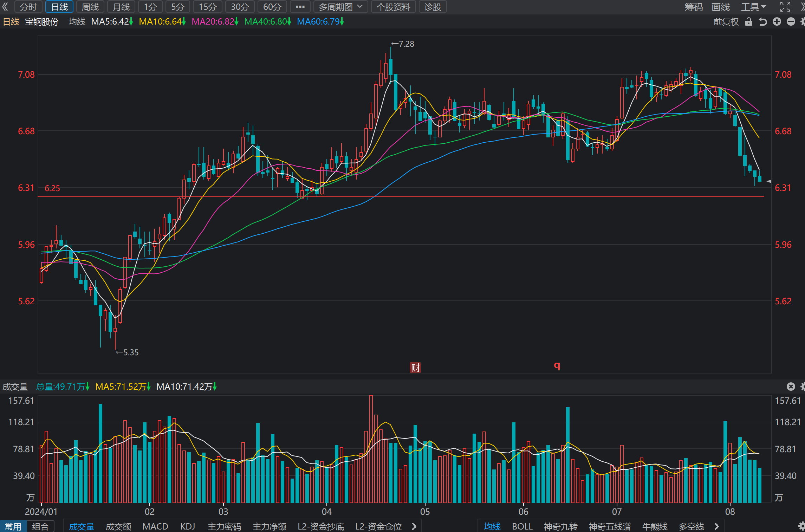Show more main chart overlays arrow
The width and height of the screenshot is (805, 532).
coord(717,526)
